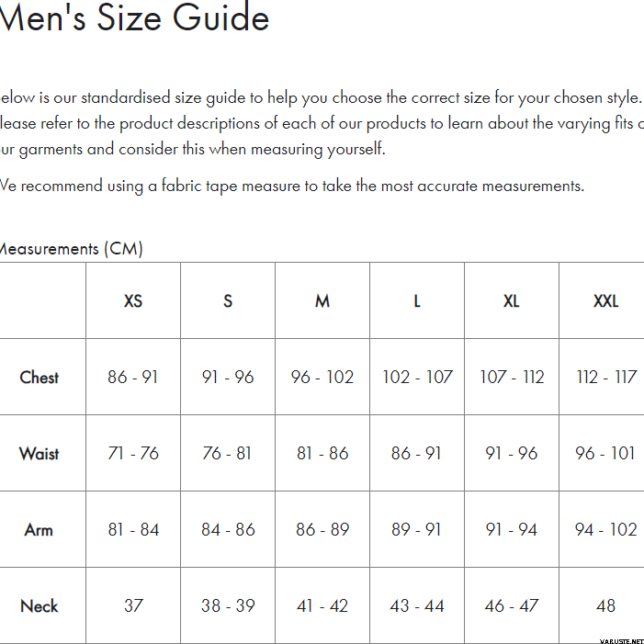Click the Neck row label
Viewport: 644px width, 644px height.
(40, 606)
